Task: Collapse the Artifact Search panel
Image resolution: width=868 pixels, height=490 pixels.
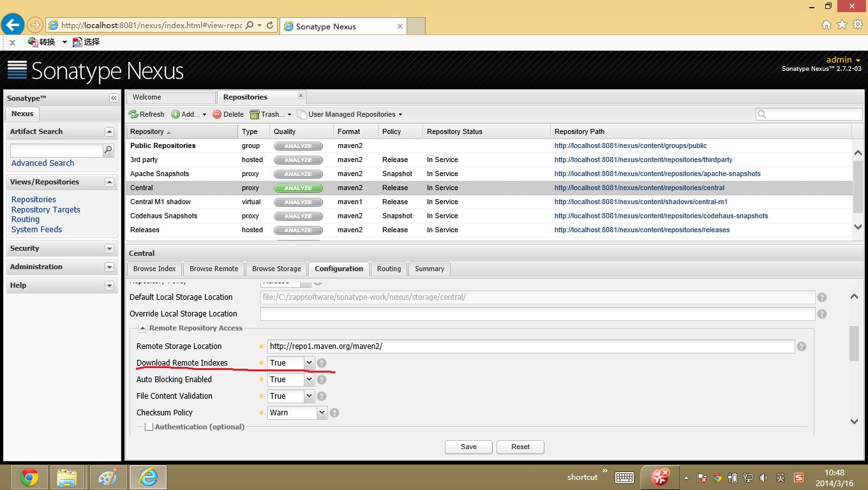Action: (x=109, y=131)
